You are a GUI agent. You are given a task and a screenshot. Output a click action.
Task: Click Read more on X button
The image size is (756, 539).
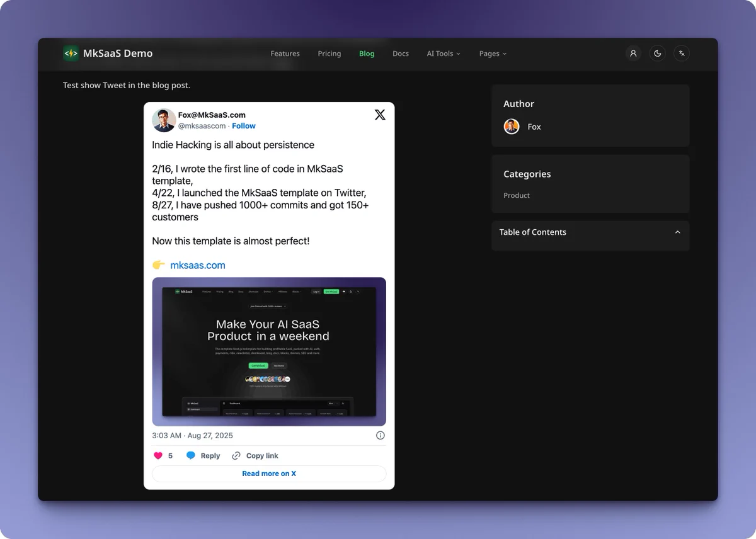coord(269,474)
